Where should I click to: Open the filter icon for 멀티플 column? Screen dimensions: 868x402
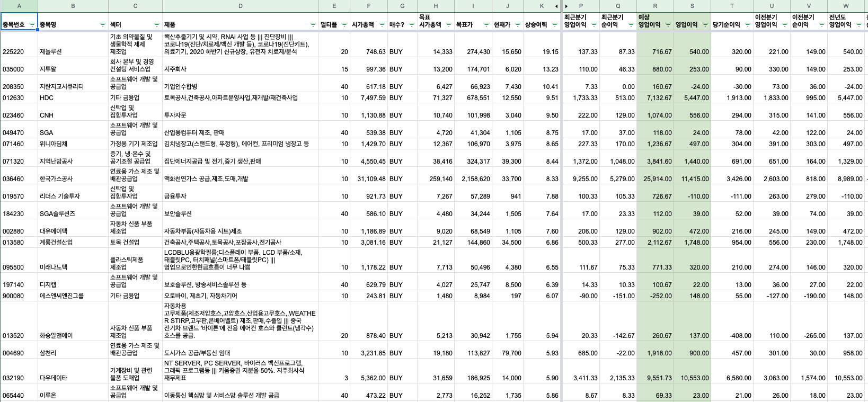(344, 25)
